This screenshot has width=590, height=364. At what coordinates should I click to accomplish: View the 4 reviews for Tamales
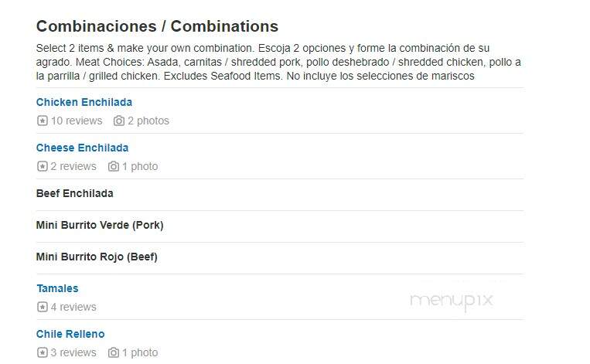coord(73,307)
